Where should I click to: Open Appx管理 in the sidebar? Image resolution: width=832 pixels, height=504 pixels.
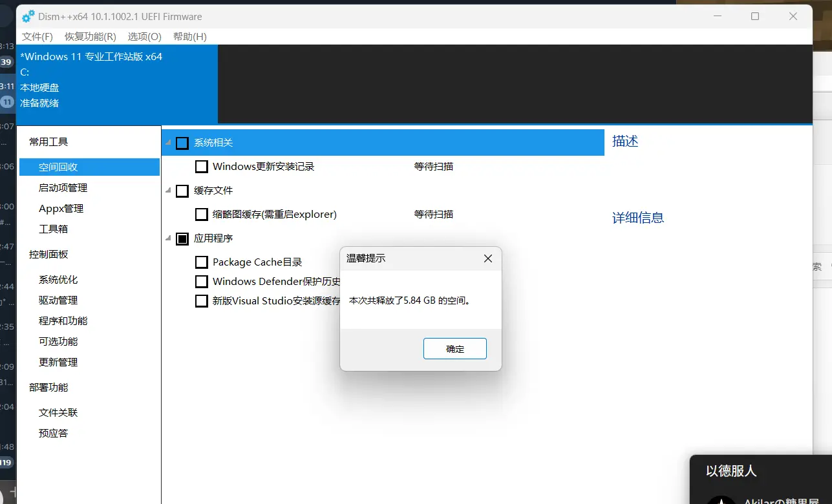tap(61, 208)
